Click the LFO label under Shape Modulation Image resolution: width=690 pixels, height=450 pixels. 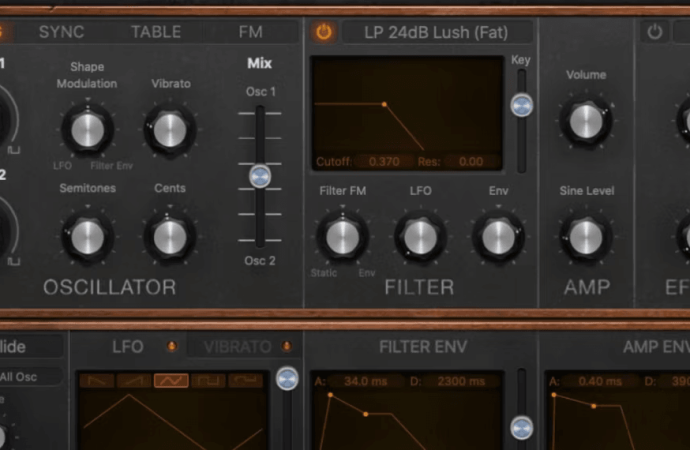click(x=62, y=166)
